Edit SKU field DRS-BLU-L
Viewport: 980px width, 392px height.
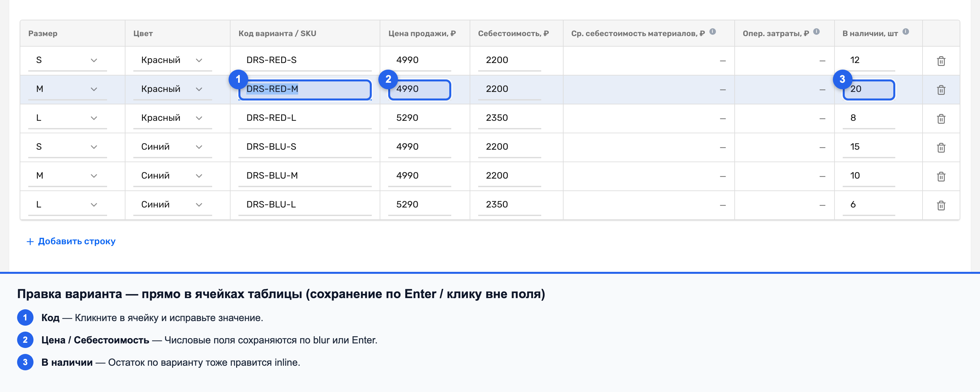tap(305, 205)
